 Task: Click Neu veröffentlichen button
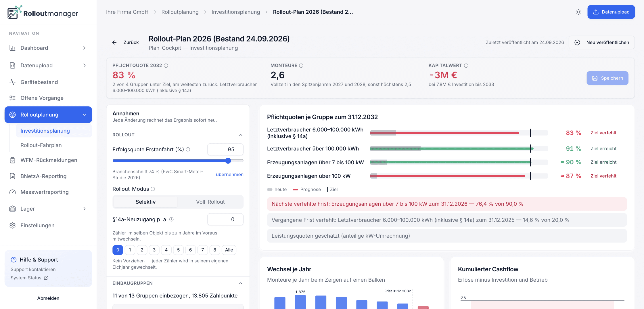point(602,42)
